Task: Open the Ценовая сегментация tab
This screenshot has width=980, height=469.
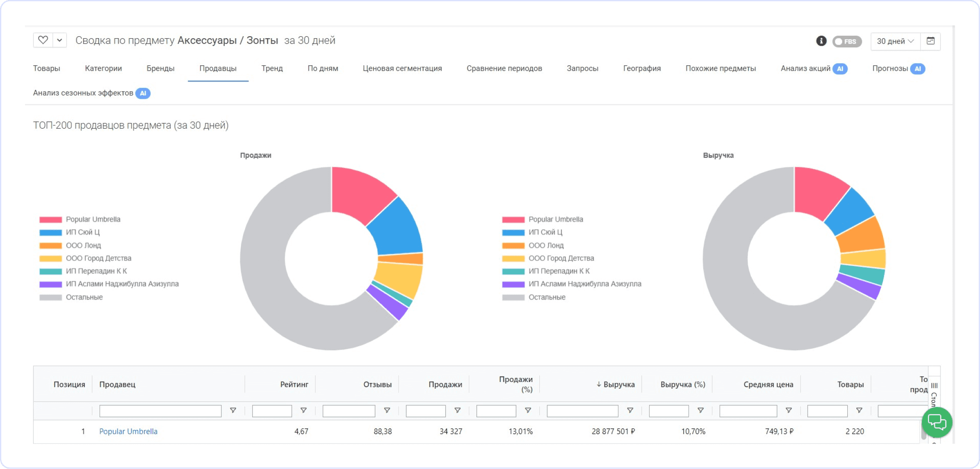Action: 402,69
